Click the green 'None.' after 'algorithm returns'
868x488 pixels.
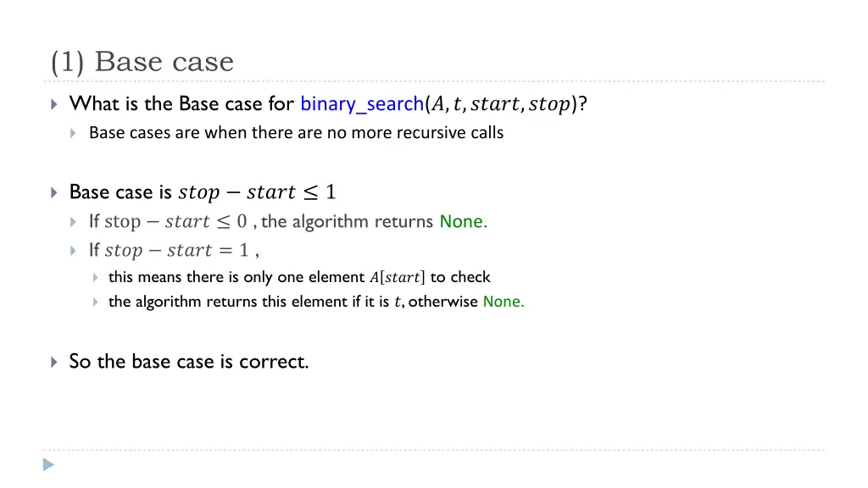[x=464, y=221]
